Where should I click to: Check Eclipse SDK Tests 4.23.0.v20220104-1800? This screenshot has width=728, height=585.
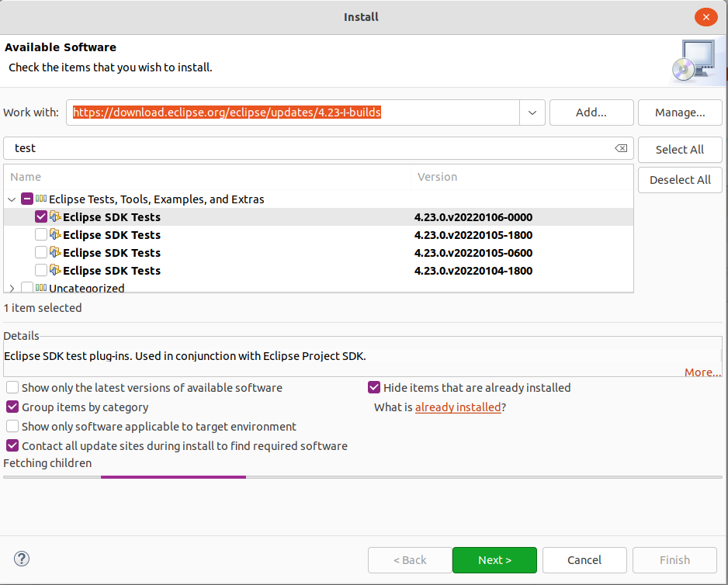tap(41, 270)
